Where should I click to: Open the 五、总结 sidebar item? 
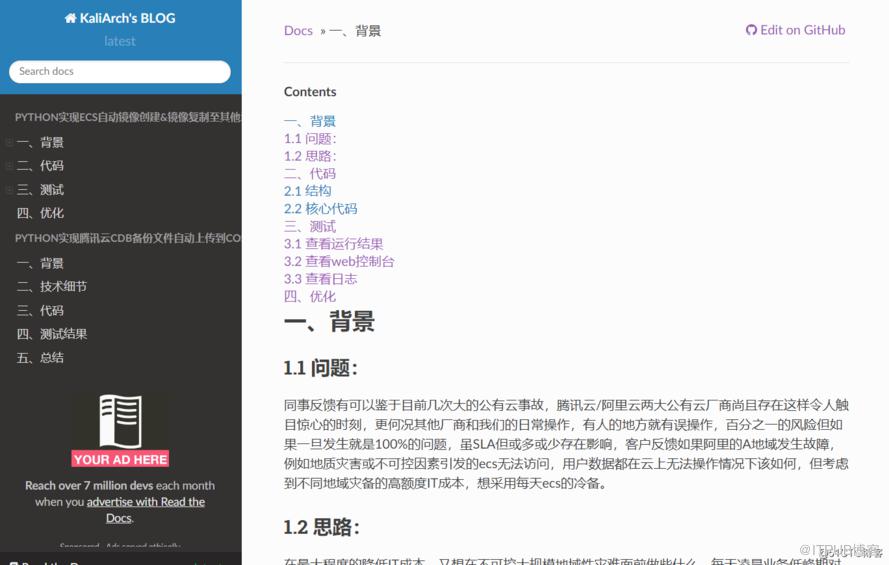point(40,358)
